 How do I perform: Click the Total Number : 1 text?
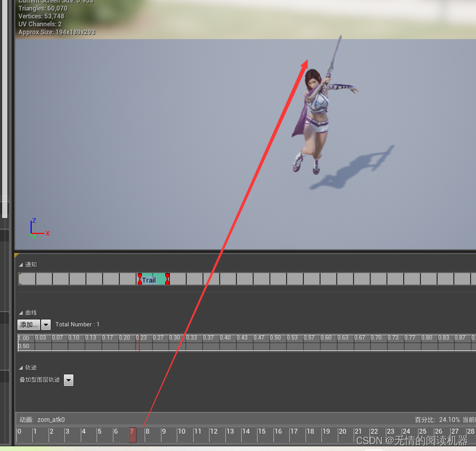point(78,325)
